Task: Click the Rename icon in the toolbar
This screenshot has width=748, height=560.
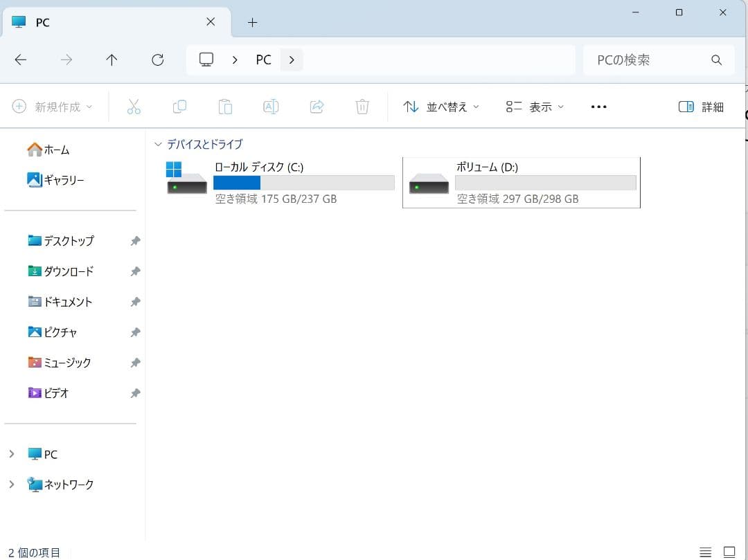Action: 271,106
